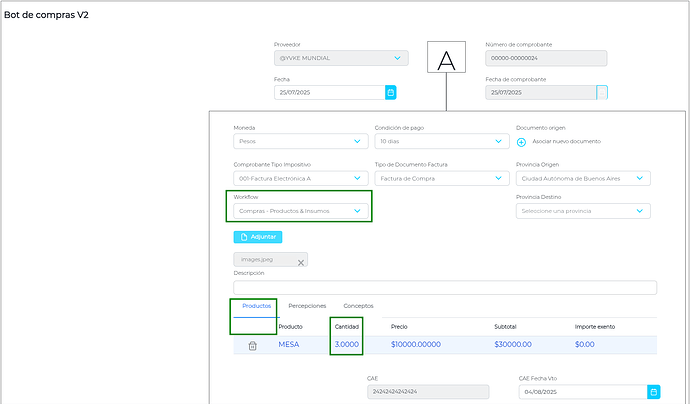Click into the Descripción text field

445,287
